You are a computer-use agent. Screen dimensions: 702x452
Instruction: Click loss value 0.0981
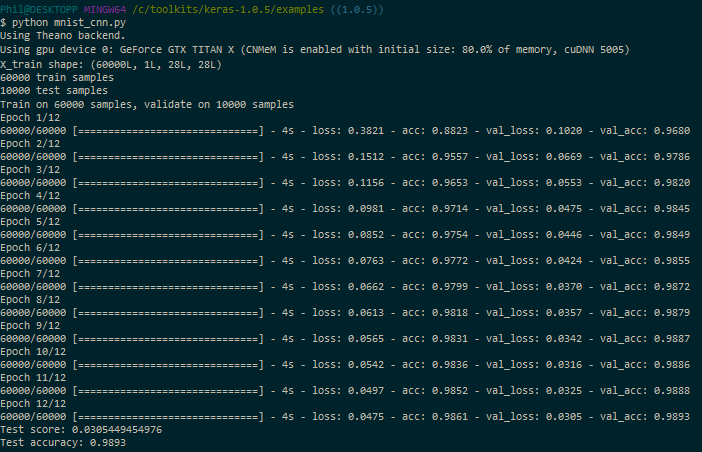pos(366,209)
